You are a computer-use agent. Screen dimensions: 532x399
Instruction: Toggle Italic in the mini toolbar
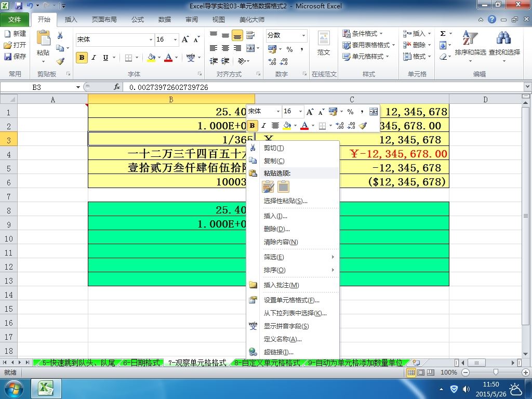(x=263, y=126)
